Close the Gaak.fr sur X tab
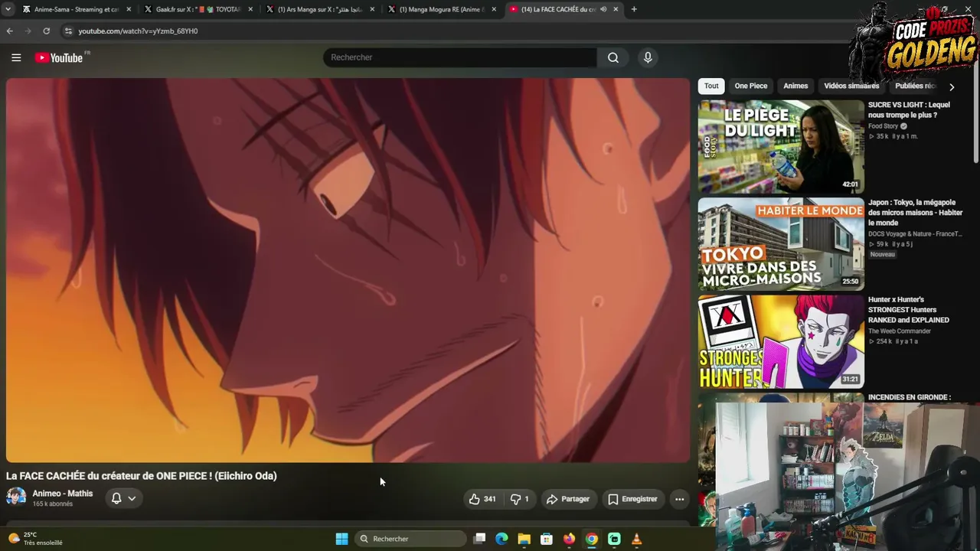The width and height of the screenshot is (980, 551). (250, 9)
